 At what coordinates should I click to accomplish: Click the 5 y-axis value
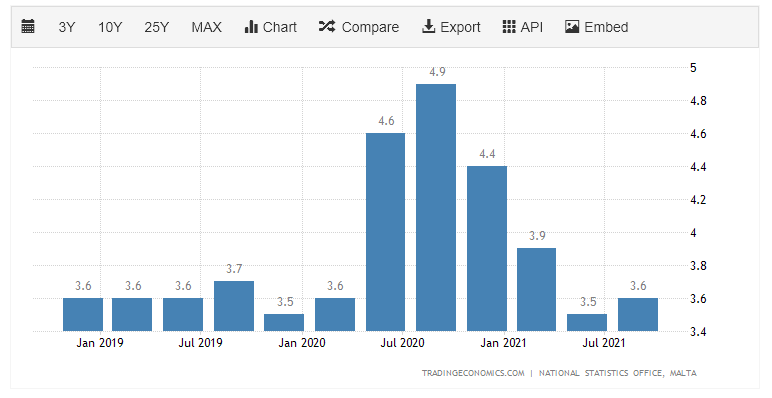click(x=693, y=68)
